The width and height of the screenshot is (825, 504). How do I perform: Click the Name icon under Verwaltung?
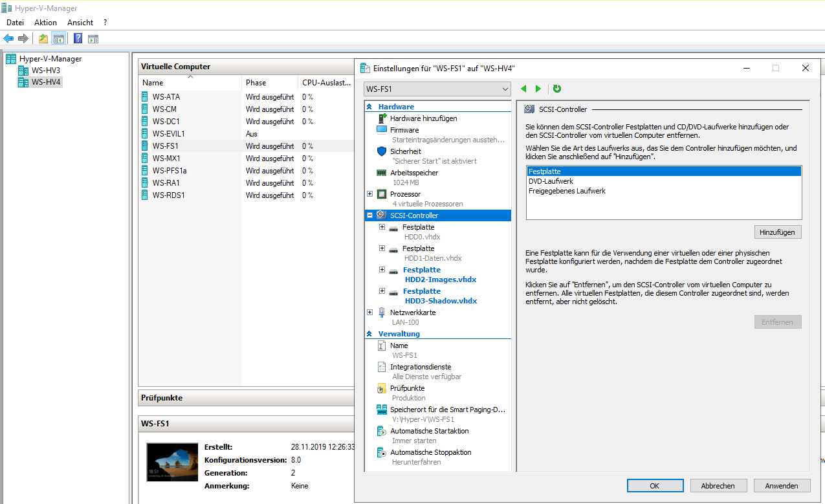point(382,345)
